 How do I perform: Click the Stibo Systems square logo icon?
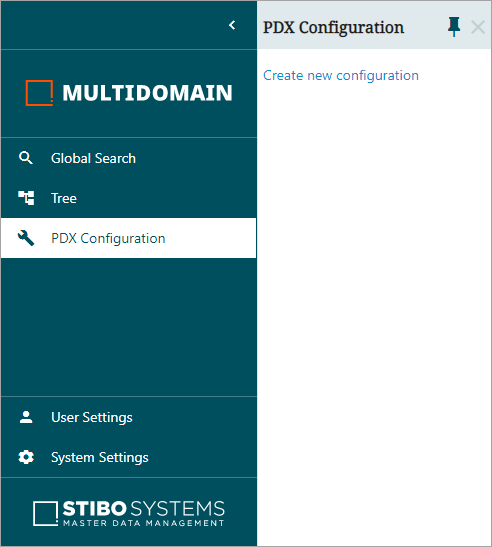click(x=45, y=514)
